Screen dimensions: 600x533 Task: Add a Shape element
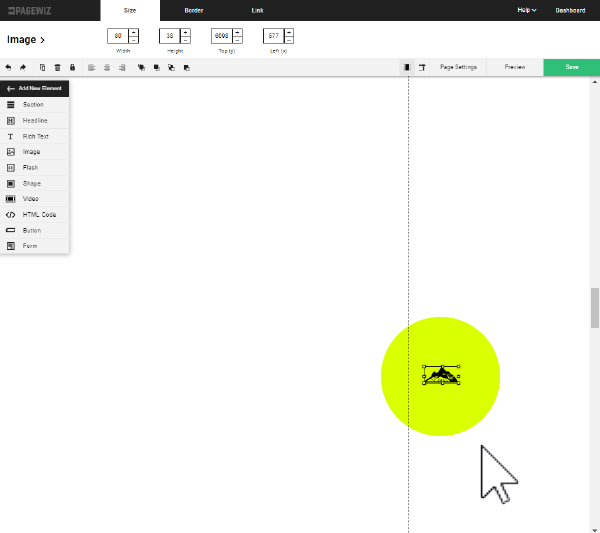[34, 183]
